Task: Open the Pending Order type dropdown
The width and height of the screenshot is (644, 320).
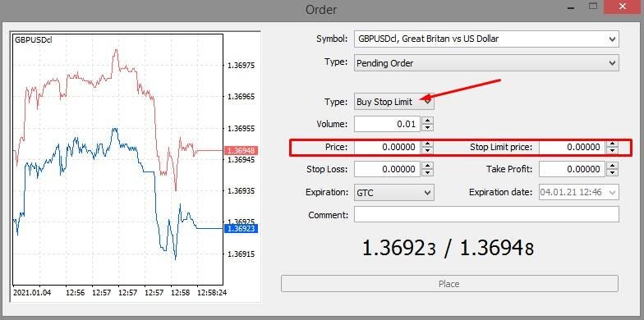Action: 486,63
